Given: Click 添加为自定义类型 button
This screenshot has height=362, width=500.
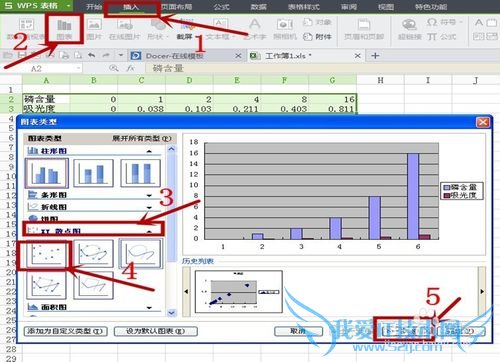Looking at the screenshot, I should pyautogui.click(x=66, y=331).
